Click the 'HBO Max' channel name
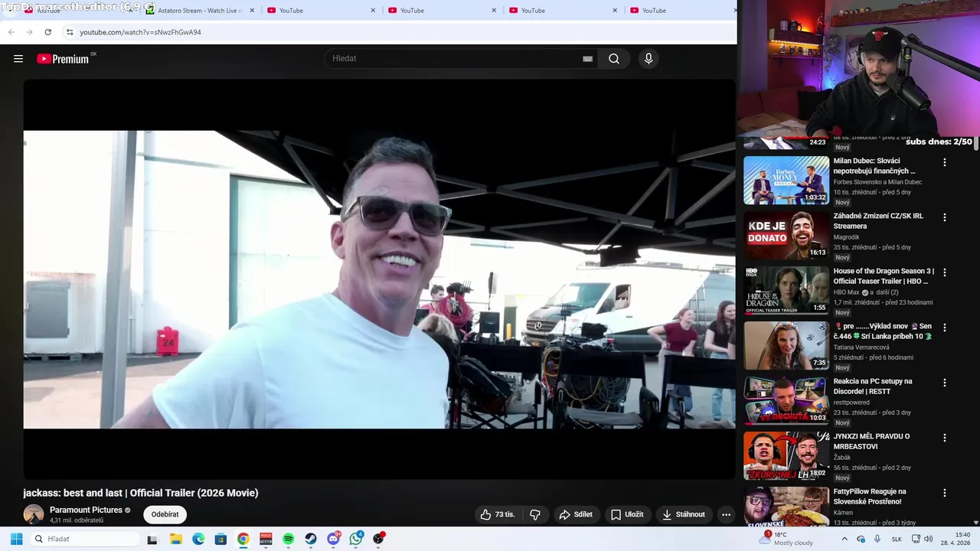The image size is (980, 551). pos(846,292)
